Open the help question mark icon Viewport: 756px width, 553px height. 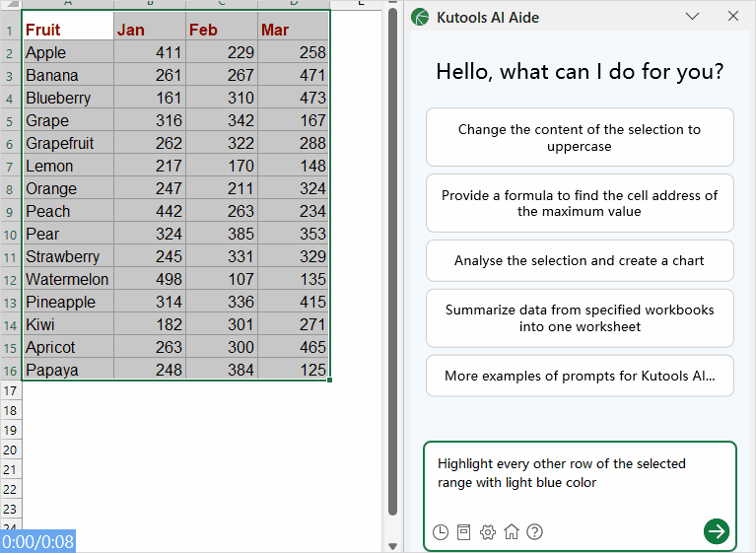tap(534, 532)
